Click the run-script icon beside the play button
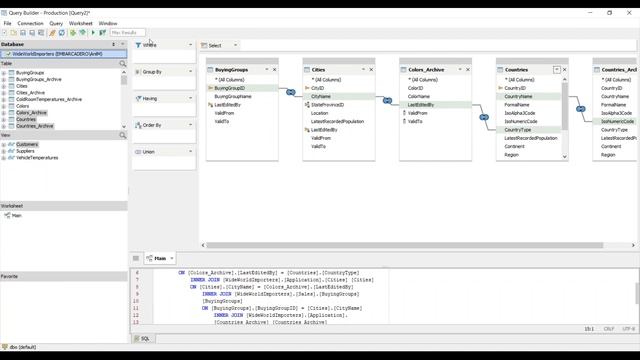The height and width of the screenshot is (360, 640). tap(102, 33)
